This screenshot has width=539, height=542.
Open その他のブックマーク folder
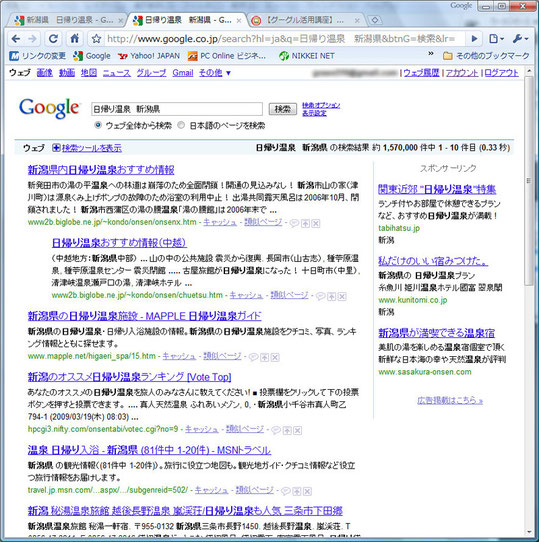click(x=486, y=56)
